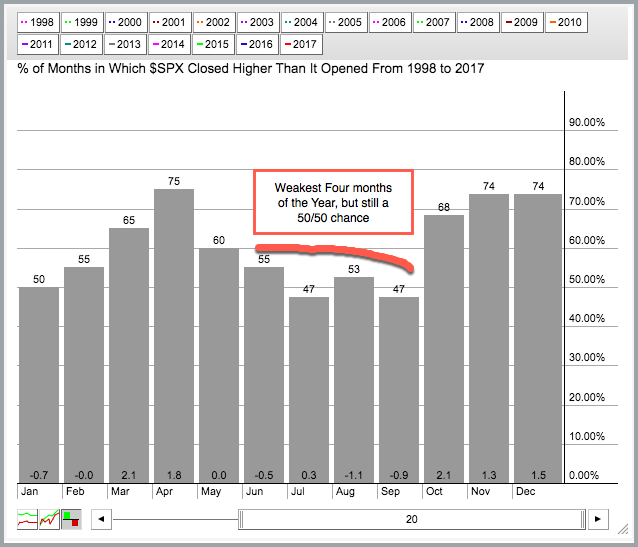The height and width of the screenshot is (547, 638).
Task: Toggle the 1998 year series
Action: (x=38, y=21)
